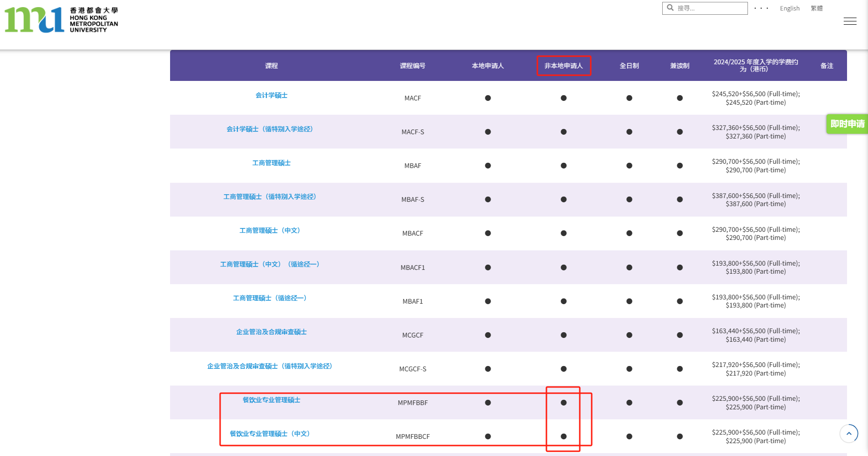Click the 课程 column header
Image resolution: width=868 pixels, height=456 pixels.
coord(271,66)
